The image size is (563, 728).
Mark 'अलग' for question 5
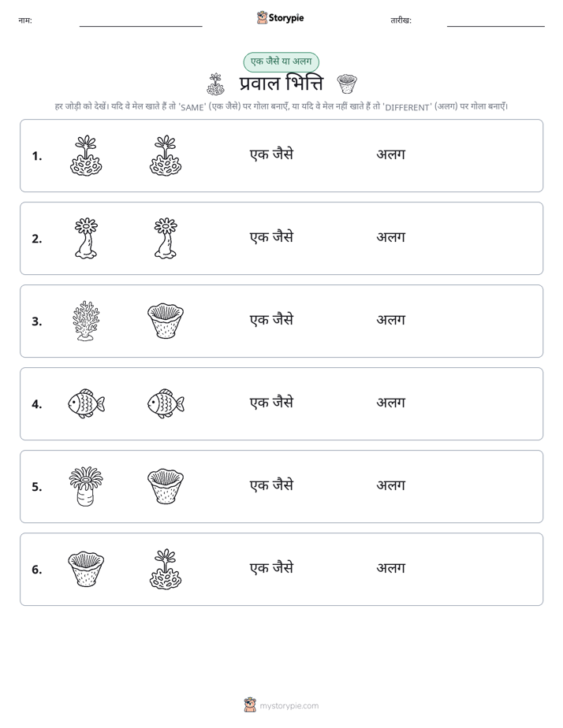click(x=390, y=485)
